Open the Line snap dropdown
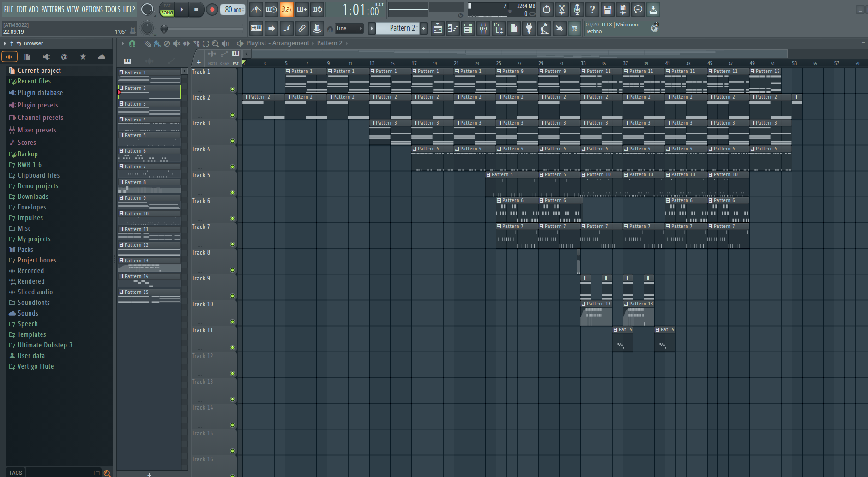Viewport: 868px width, 477px height. pos(349,29)
